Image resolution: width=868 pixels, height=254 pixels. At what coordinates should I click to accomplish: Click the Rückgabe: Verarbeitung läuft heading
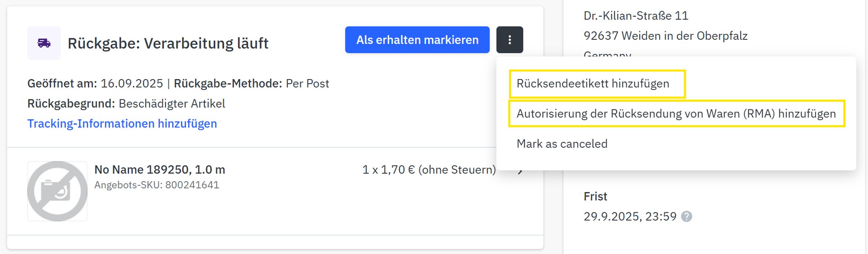(x=168, y=43)
